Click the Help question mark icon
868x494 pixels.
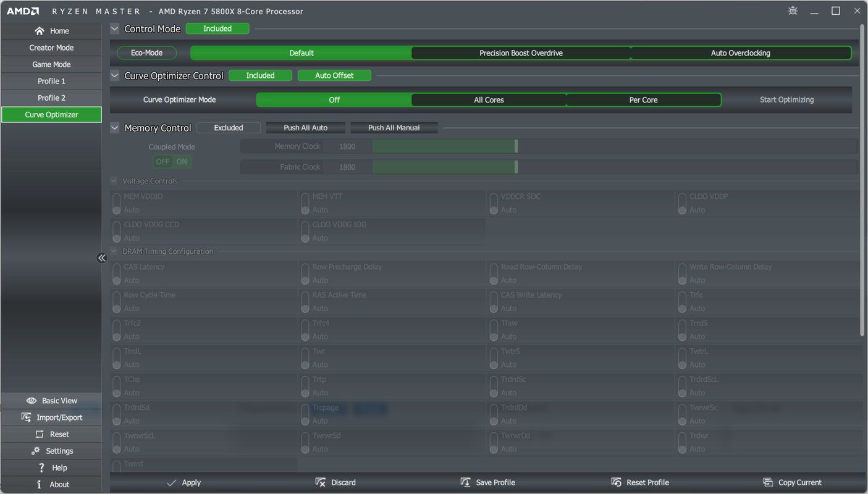tap(41, 467)
